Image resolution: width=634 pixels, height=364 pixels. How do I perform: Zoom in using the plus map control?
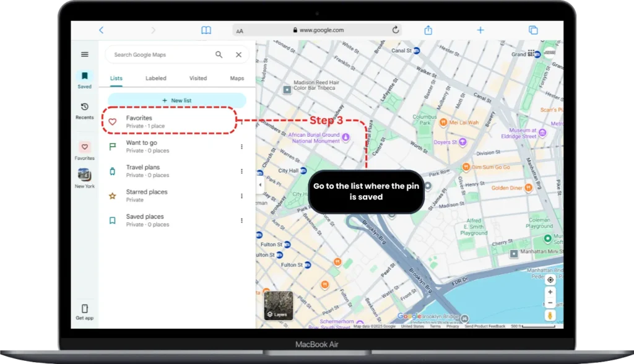pyautogui.click(x=550, y=291)
